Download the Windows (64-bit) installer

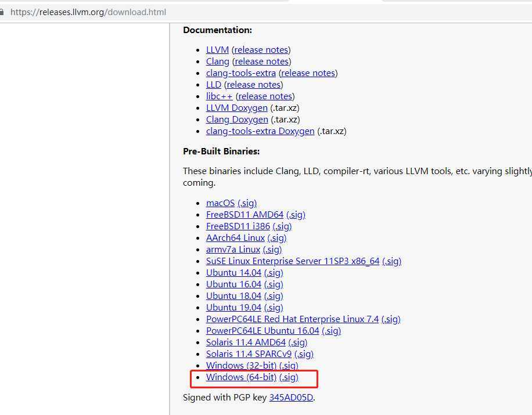(x=241, y=377)
